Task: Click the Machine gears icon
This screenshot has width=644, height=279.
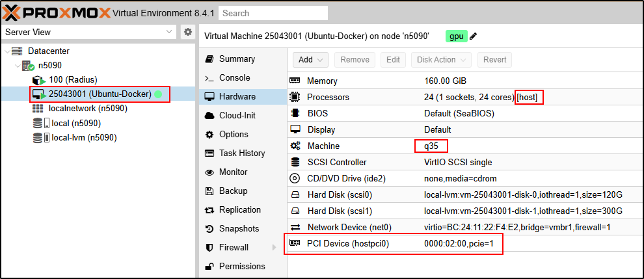Action: [295, 146]
